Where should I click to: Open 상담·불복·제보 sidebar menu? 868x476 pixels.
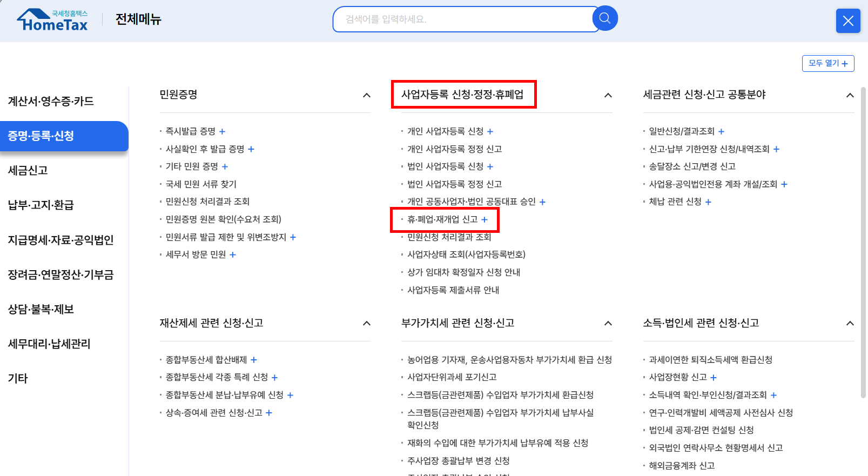pyautogui.click(x=41, y=309)
